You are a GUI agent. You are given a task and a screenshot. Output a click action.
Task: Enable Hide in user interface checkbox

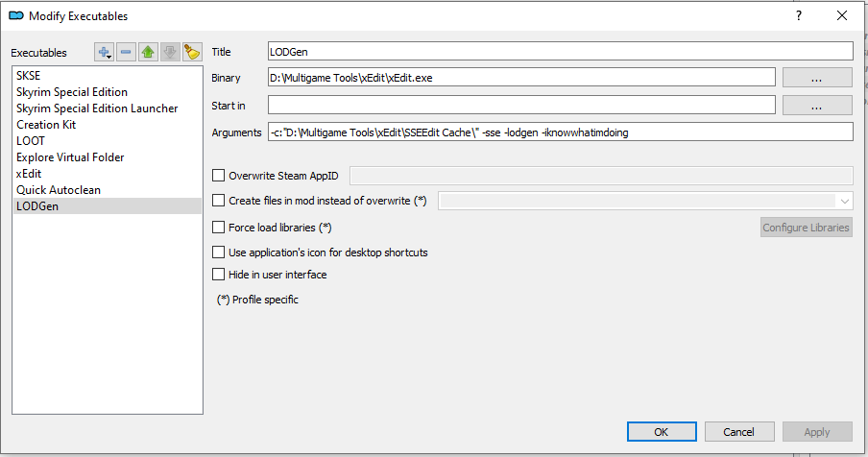[219, 275]
